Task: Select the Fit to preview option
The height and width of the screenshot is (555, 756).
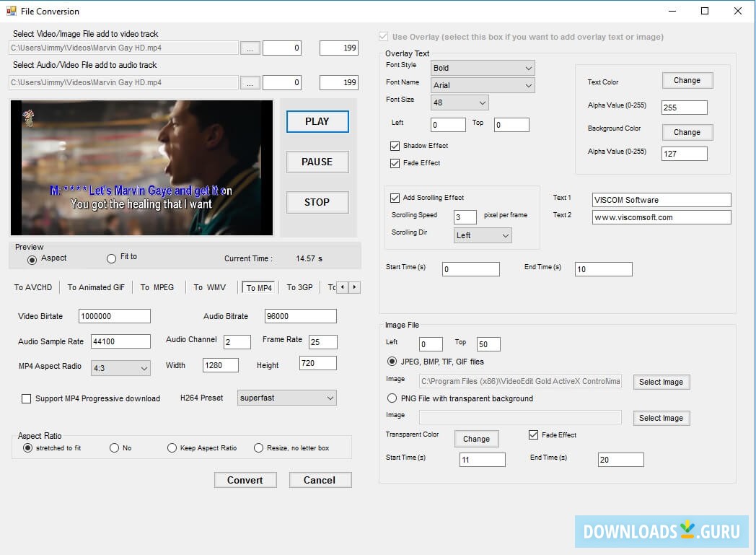Action: (112, 258)
